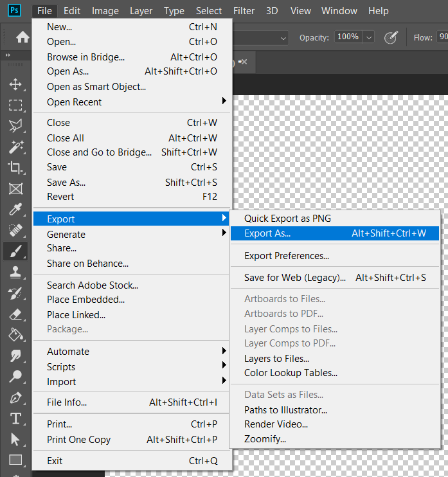Screen dimensions: 448x477
Task: Click Open as Smart Object…
Action: click(132, 87)
